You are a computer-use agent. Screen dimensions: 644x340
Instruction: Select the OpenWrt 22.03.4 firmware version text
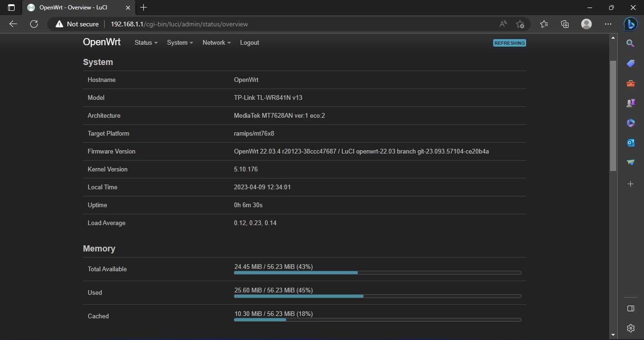pos(361,151)
